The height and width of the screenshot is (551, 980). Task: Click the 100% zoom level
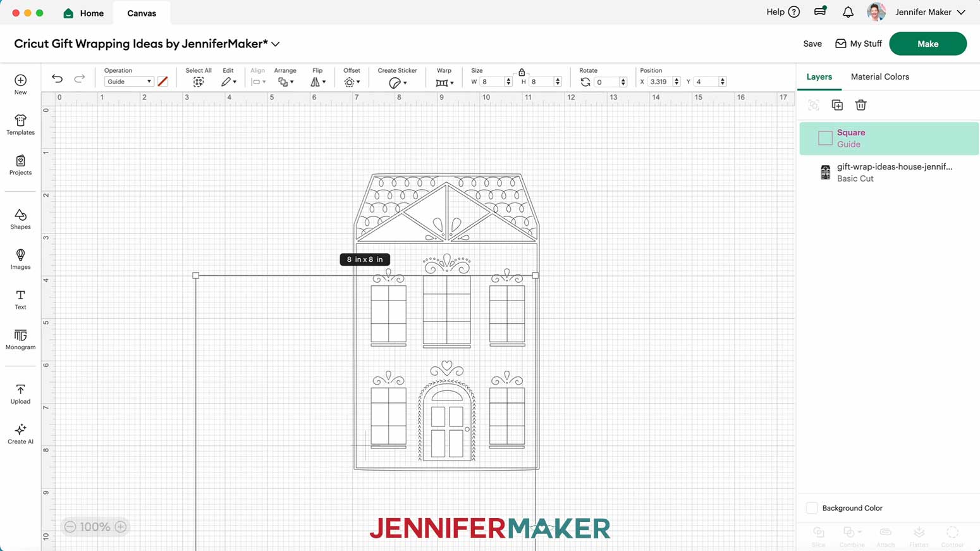click(x=95, y=526)
